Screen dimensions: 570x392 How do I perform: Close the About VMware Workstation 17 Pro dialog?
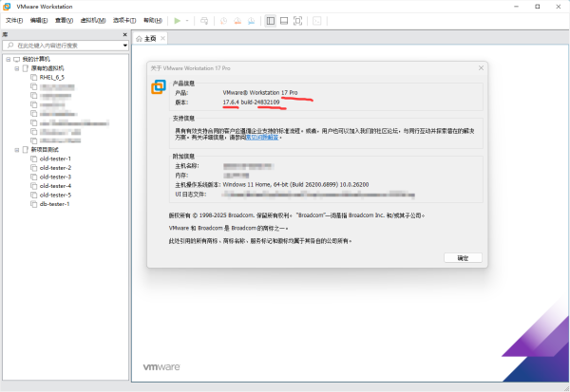[x=481, y=68]
